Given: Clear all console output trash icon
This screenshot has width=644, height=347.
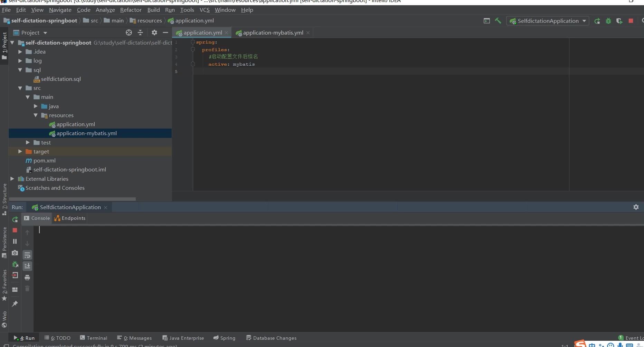Looking at the screenshot, I should (x=27, y=288).
